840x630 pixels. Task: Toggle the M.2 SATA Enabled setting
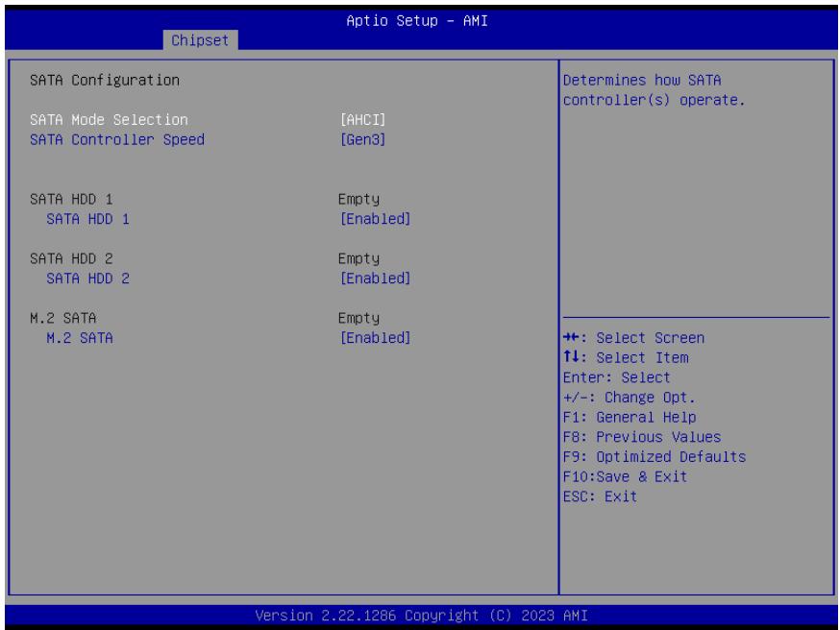click(375, 337)
